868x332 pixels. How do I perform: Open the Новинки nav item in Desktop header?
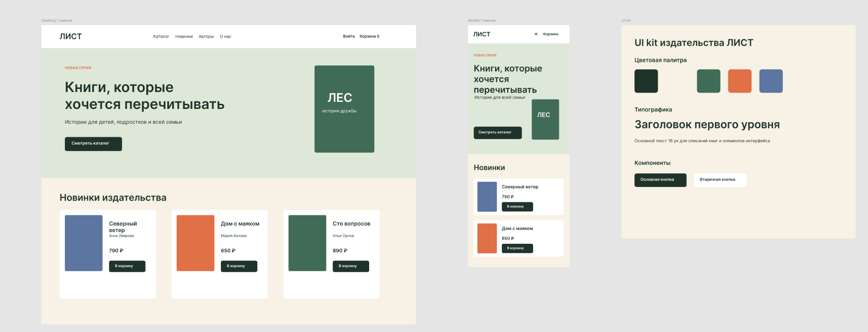[184, 36]
